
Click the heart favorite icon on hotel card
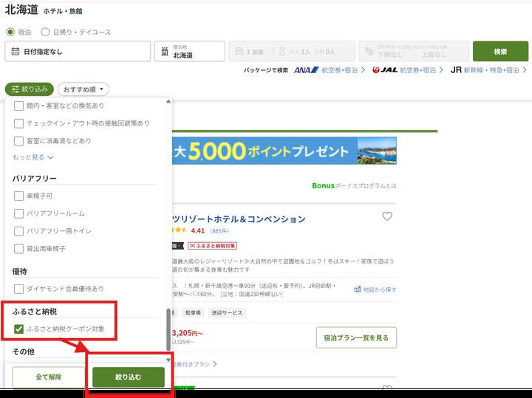pyautogui.click(x=387, y=216)
